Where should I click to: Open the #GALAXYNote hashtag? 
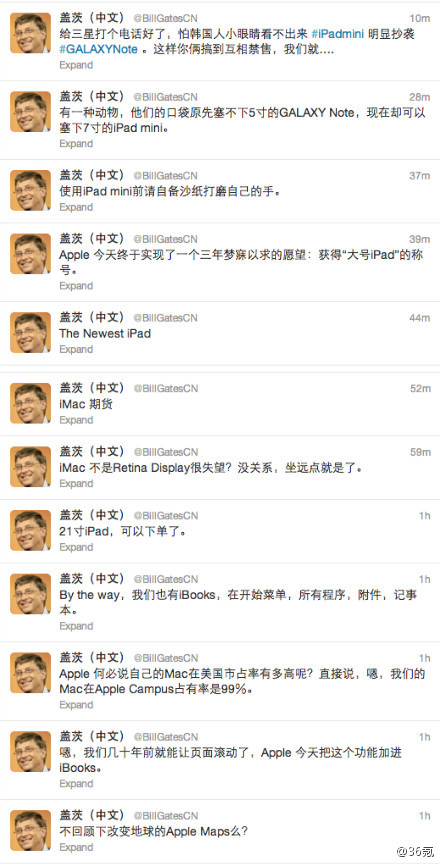click(99, 49)
